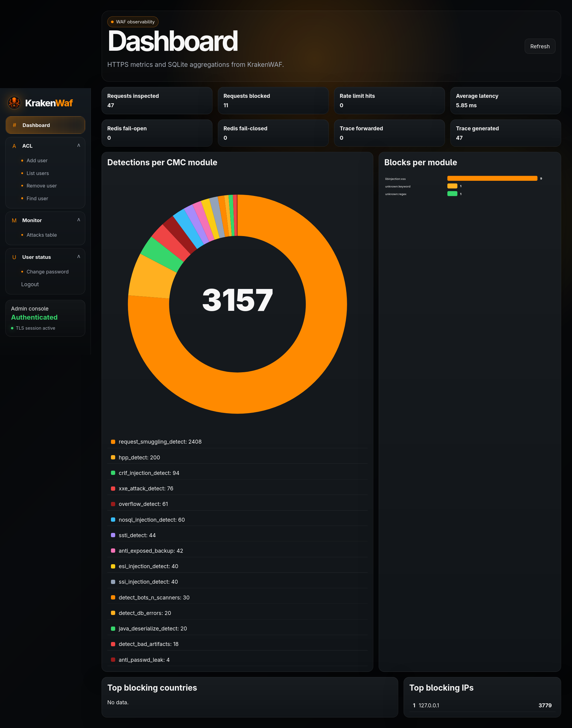Collapse the Monitor section chevron
The width and height of the screenshot is (572, 728).
(79, 220)
